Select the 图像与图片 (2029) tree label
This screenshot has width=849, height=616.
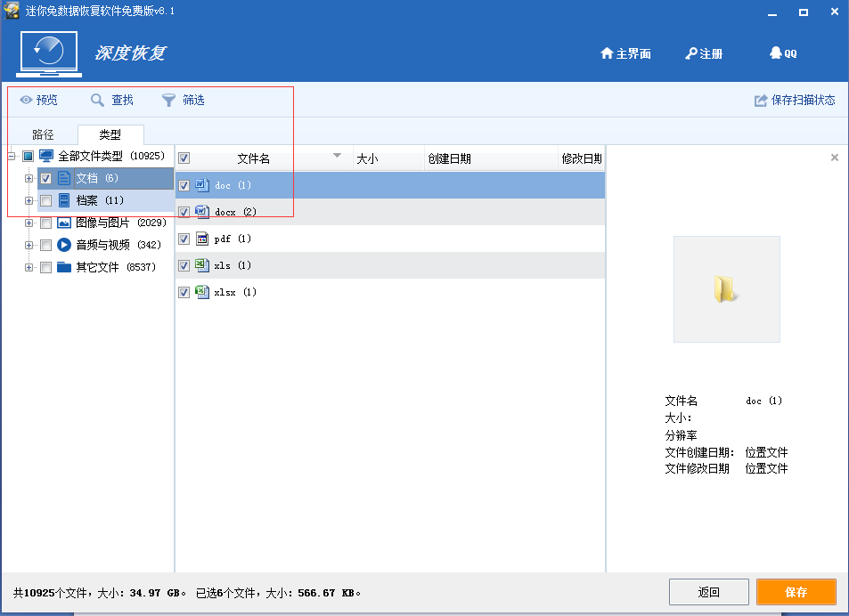pos(121,223)
